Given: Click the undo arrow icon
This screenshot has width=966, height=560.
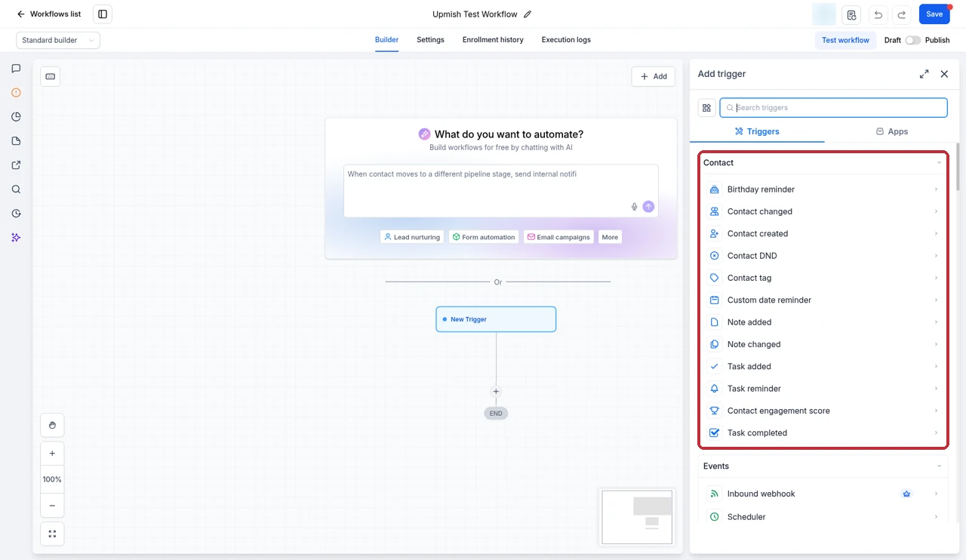Looking at the screenshot, I should 878,14.
